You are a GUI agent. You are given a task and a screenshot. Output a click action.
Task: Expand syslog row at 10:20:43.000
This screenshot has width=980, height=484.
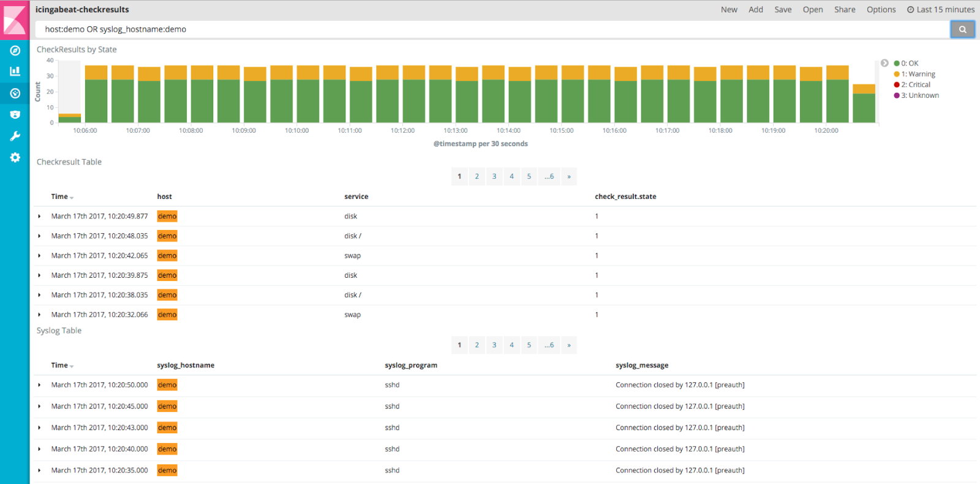click(40, 428)
